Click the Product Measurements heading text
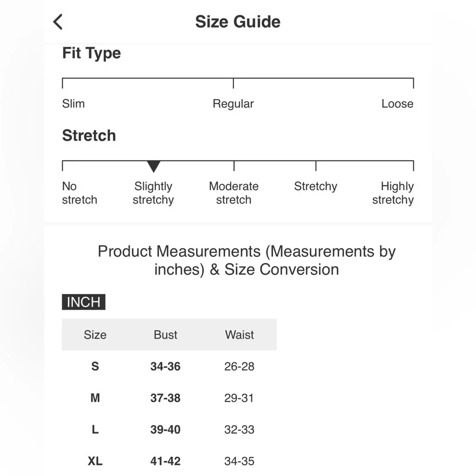 click(247, 260)
